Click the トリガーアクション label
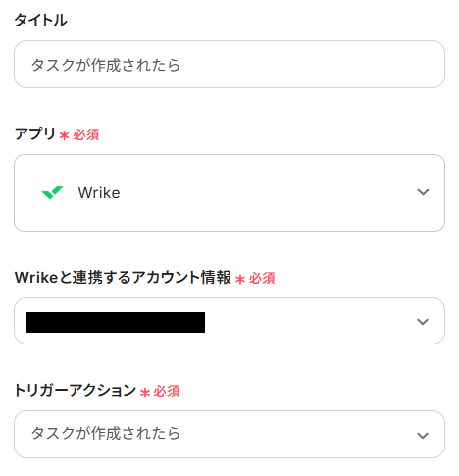 point(76,391)
